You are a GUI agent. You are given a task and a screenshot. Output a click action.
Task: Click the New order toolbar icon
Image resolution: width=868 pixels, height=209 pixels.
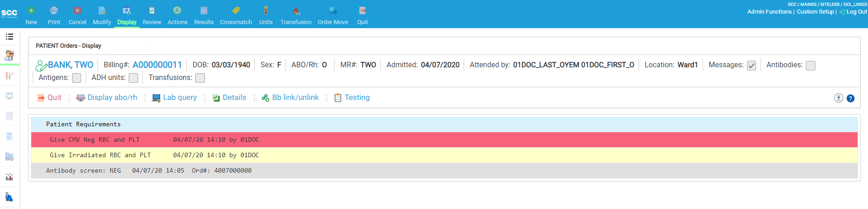31,11
